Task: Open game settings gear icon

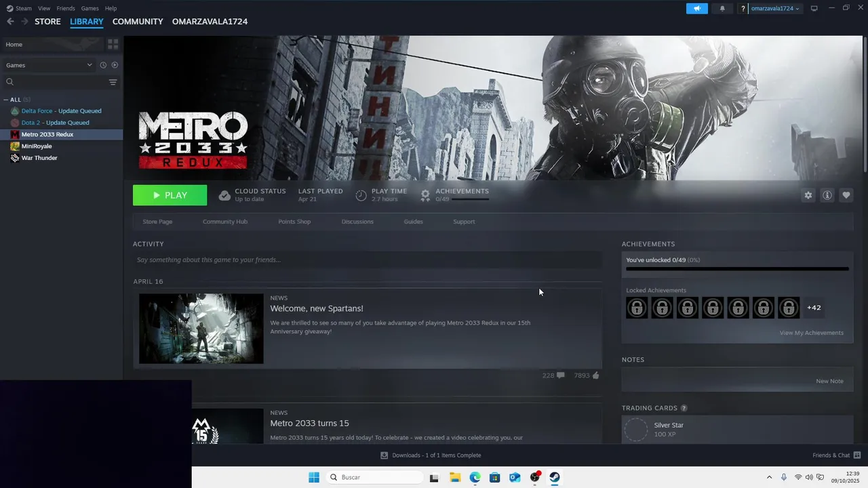Action: 808,195
